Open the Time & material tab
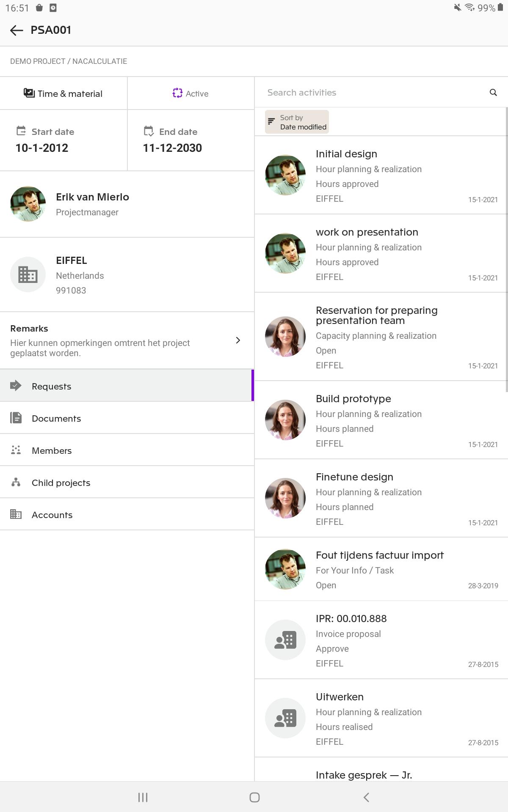 click(x=63, y=93)
